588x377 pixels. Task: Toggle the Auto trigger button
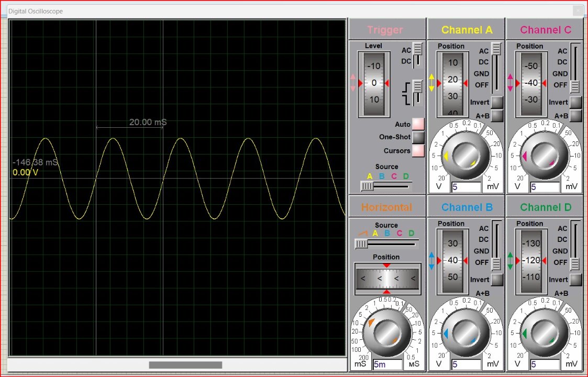[418, 124]
